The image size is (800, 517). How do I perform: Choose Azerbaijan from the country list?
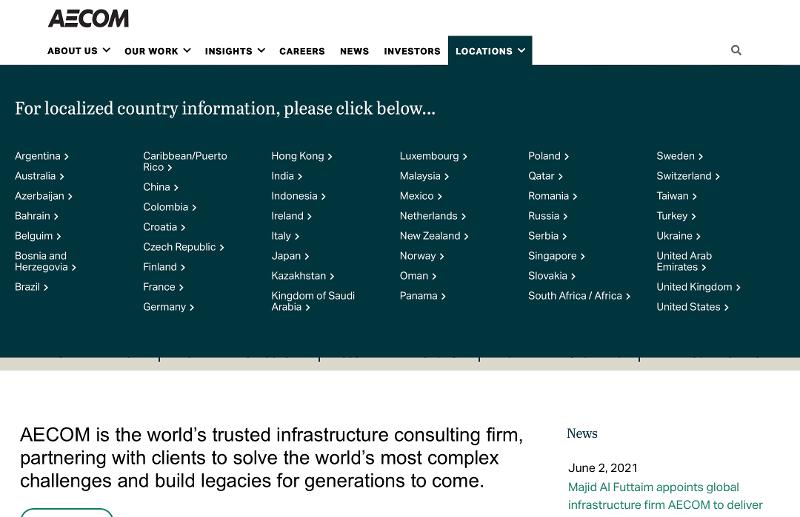[43, 196]
